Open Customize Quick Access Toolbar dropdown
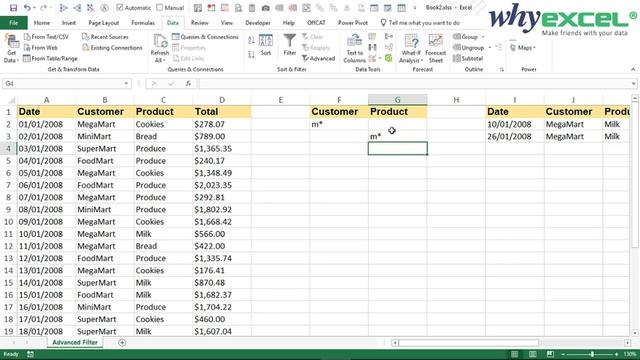Screen dimensions: 640x360 414,8
